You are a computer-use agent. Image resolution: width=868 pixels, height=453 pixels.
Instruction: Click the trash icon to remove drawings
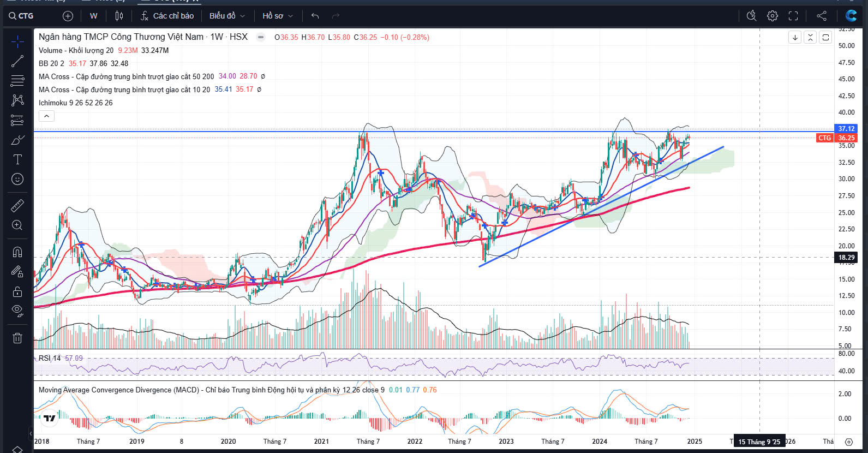click(x=17, y=338)
